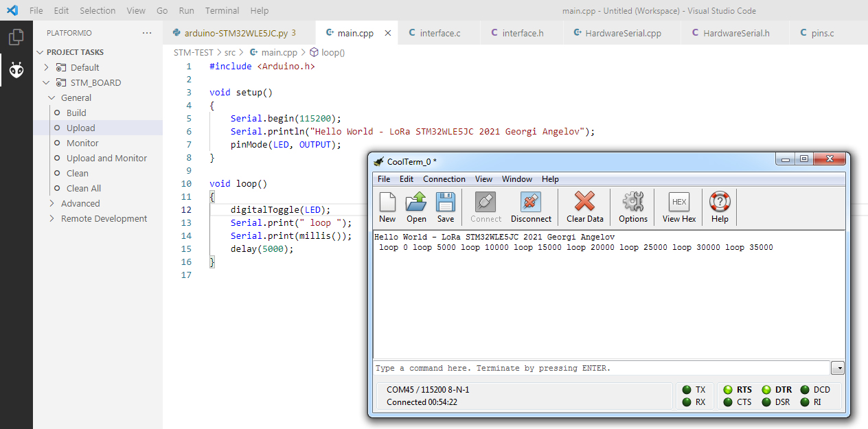Open CoolTerm View menu

[483, 178]
